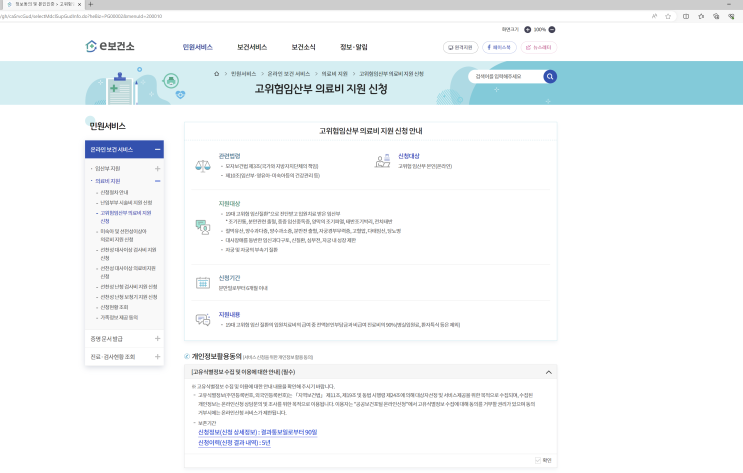Open 가족정보 제공 동의 in the sidebar

[x=119, y=318]
